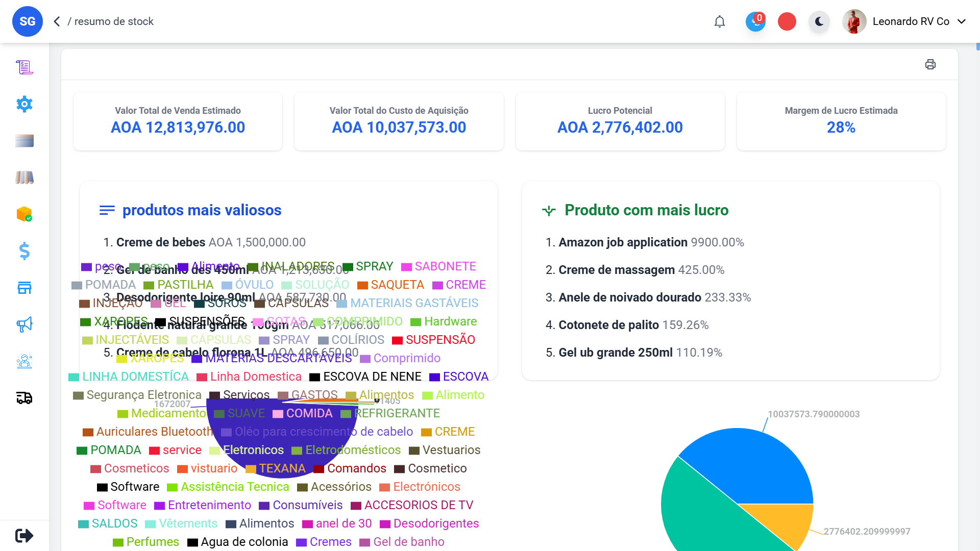Toggle the ACCESORIOS DE TV legend item
The height and width of the screenshot is (551, 980).
(412, 505)
